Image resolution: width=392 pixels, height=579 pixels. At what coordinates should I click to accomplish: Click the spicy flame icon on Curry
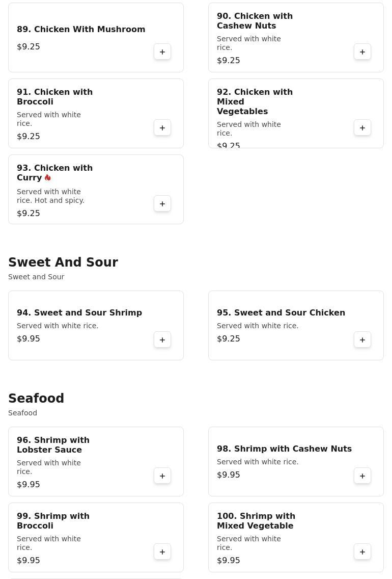point(48,177)
